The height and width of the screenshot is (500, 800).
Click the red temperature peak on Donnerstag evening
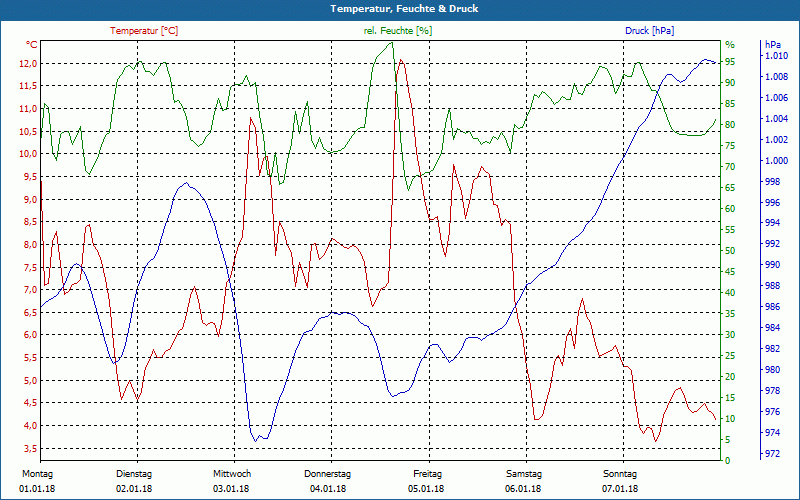tap(401, 60)
